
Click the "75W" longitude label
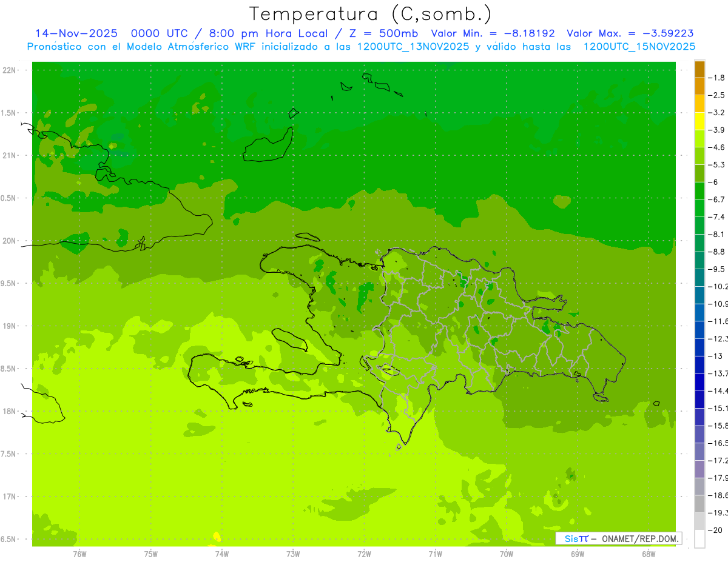pyautogui.click(x=151, y=554)
